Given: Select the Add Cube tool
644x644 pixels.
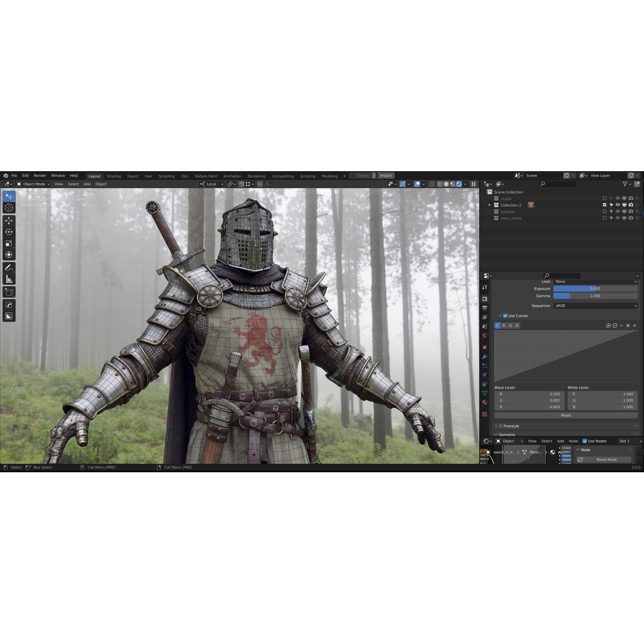Looking at the screenshot, I should point(8,292).
